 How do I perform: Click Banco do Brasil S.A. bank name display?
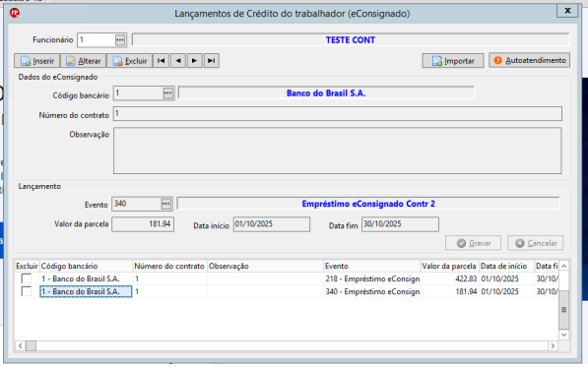[326, 92]
